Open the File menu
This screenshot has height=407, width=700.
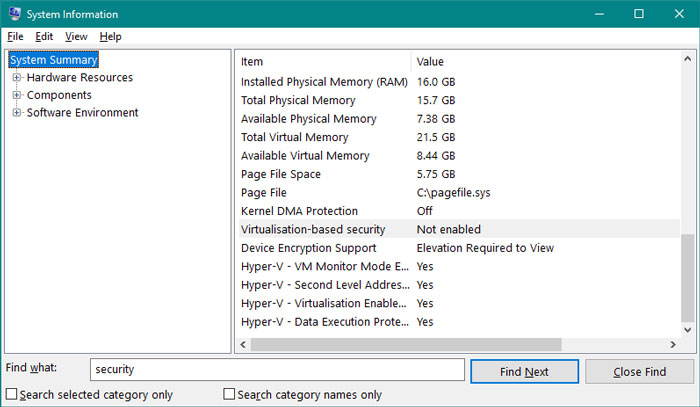pyautogui.click(x=15, y=37)
